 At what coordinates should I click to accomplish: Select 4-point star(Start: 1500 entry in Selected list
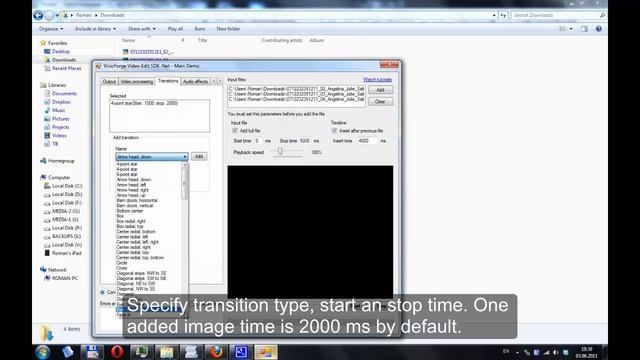144,103
